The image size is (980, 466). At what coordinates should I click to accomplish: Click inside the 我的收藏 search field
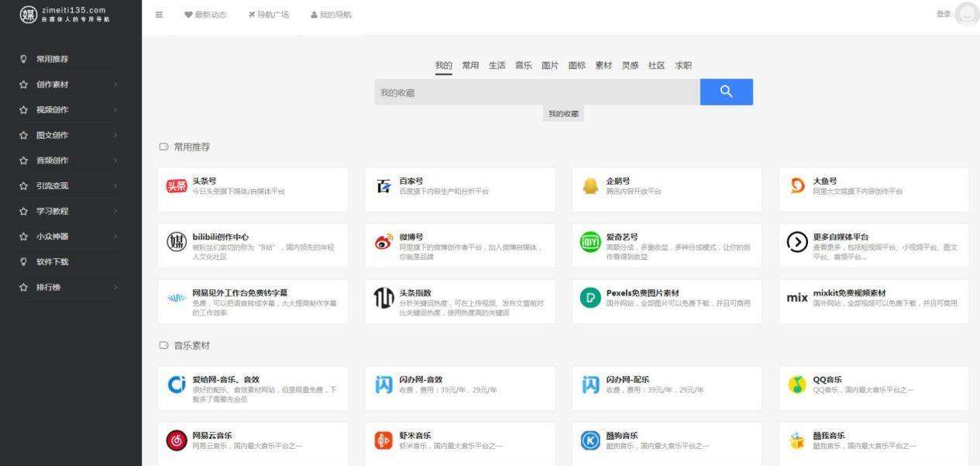click(x=535, y=91)
